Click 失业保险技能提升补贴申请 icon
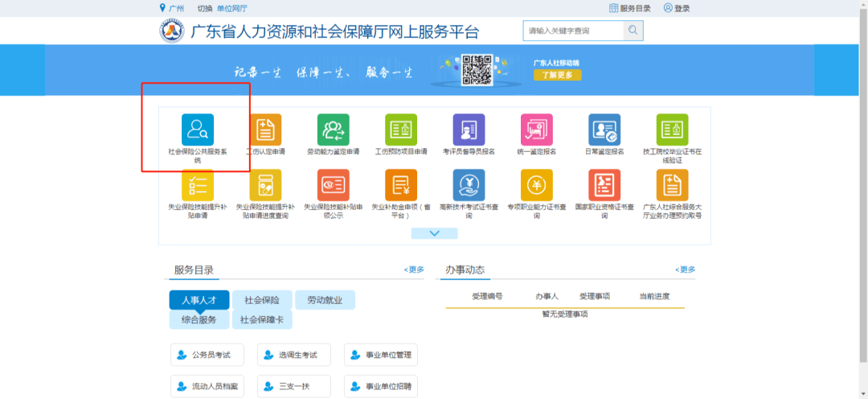This screenshot has height=399, width=868. coord(198,185)
